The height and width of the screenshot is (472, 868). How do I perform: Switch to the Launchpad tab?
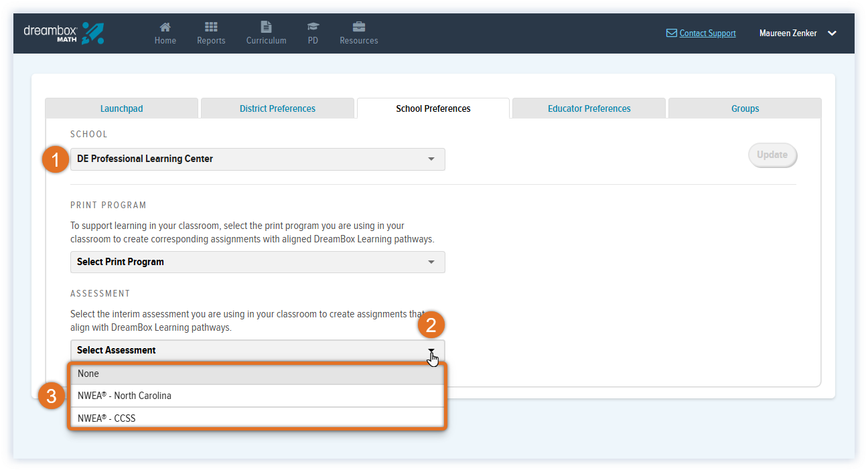[x=121, y=108]
